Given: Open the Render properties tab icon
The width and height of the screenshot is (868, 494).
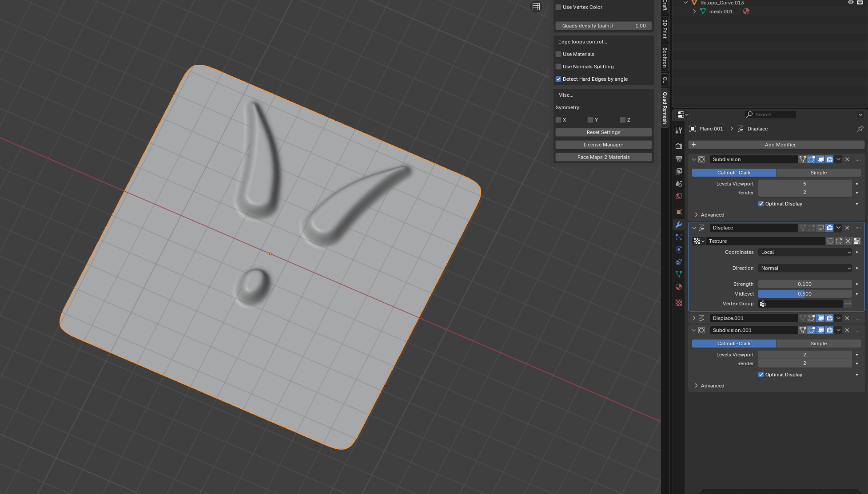Looking at the screenshot, I should pos(678,146).
